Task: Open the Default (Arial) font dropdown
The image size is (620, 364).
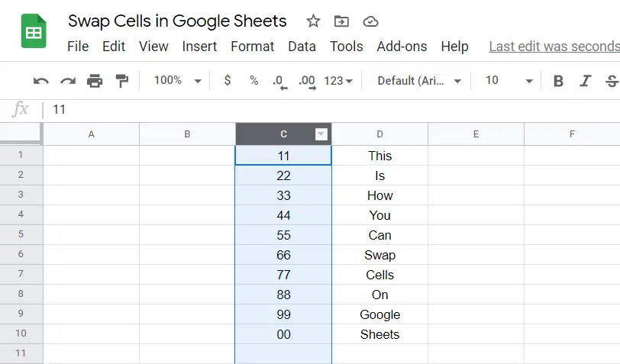Action: (419, 81)
